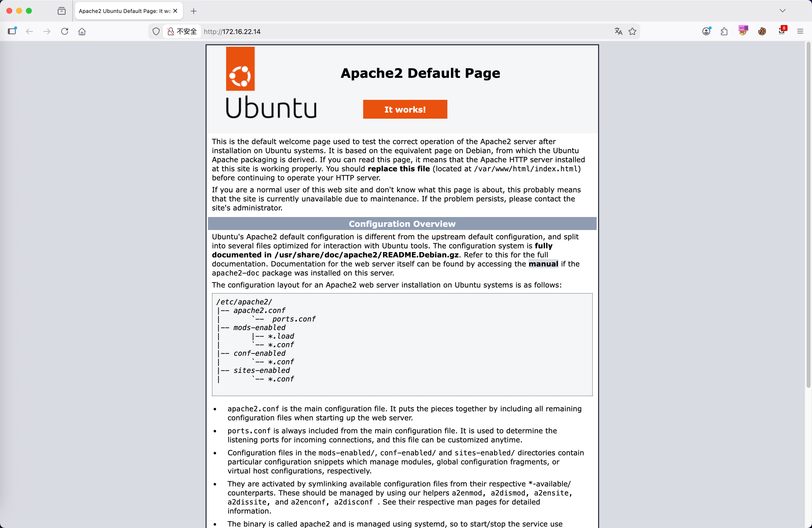Screen dimensions: 812x528
Task: Close the Apache2 Ubuntu Default Page tab
Action: coord(175,11)
